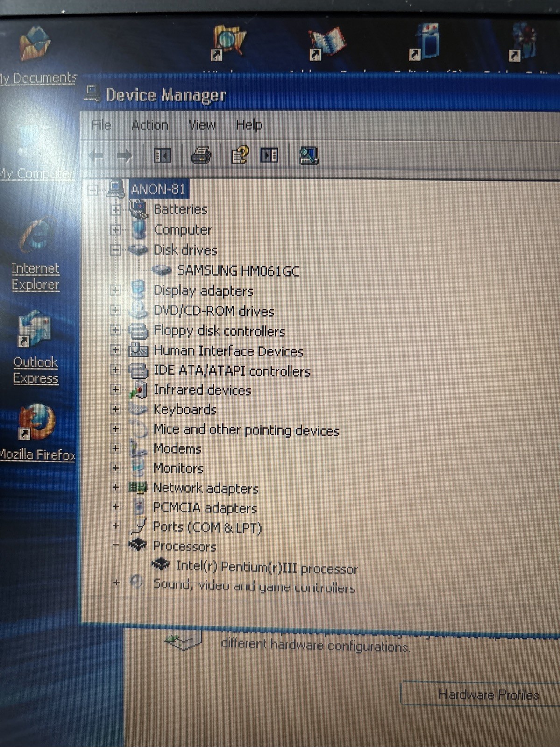
Task: Click the Print toolbar icon
Action: click(x=201, y=155)
